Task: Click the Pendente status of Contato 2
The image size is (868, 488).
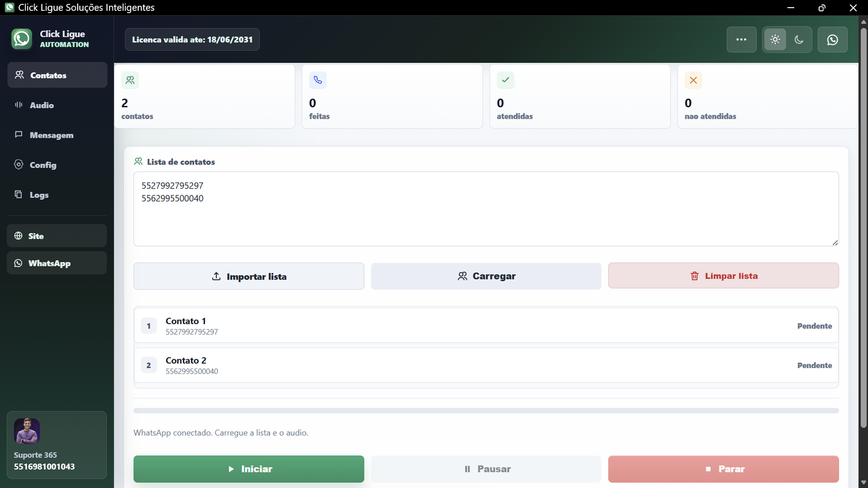Action: pos(815,365)
